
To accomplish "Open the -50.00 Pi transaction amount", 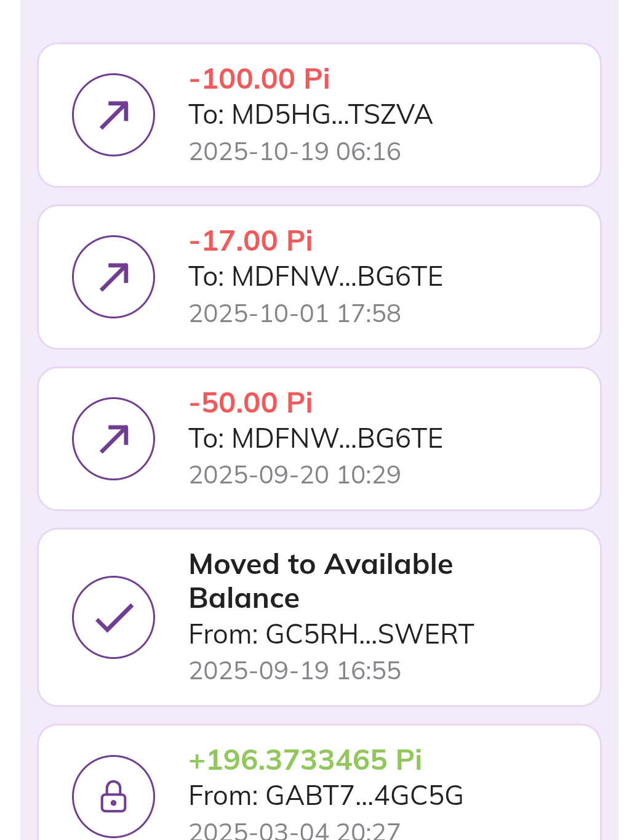I will (250, 403).
